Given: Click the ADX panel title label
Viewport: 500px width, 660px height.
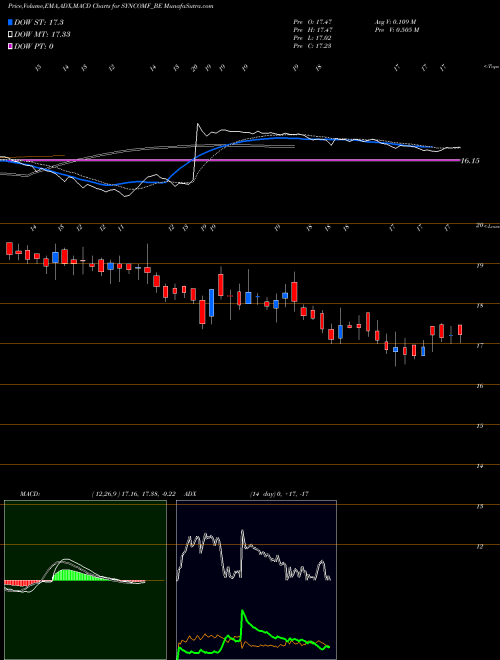Looking at the screenshot, I should point(190,494).
